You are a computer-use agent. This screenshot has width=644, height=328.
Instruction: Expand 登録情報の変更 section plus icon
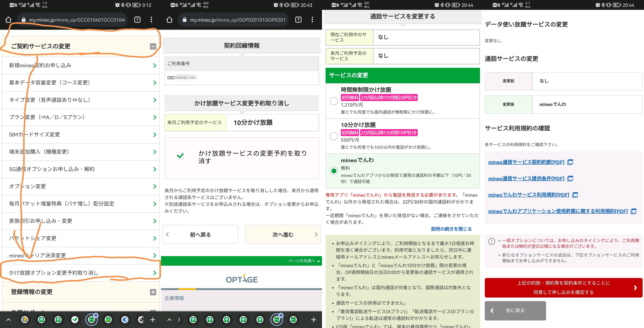[153, 292]
